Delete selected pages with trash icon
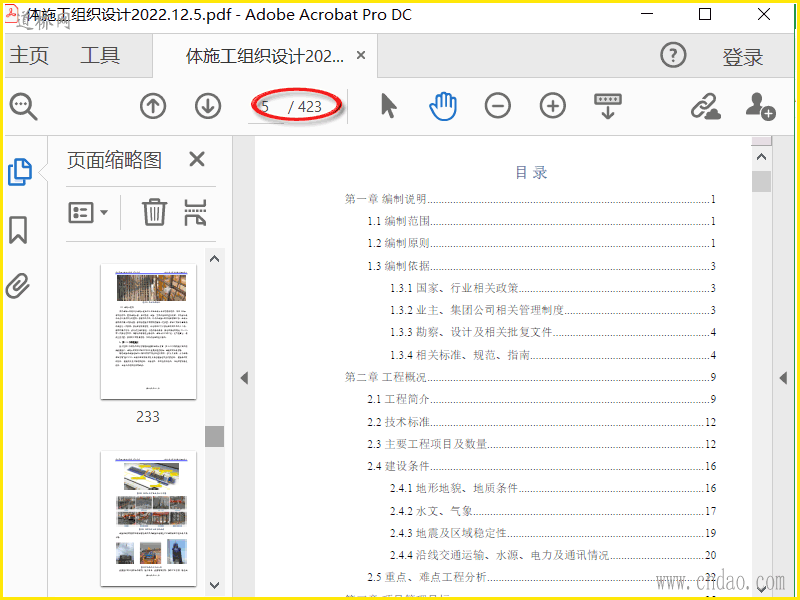 coord(154,212)
